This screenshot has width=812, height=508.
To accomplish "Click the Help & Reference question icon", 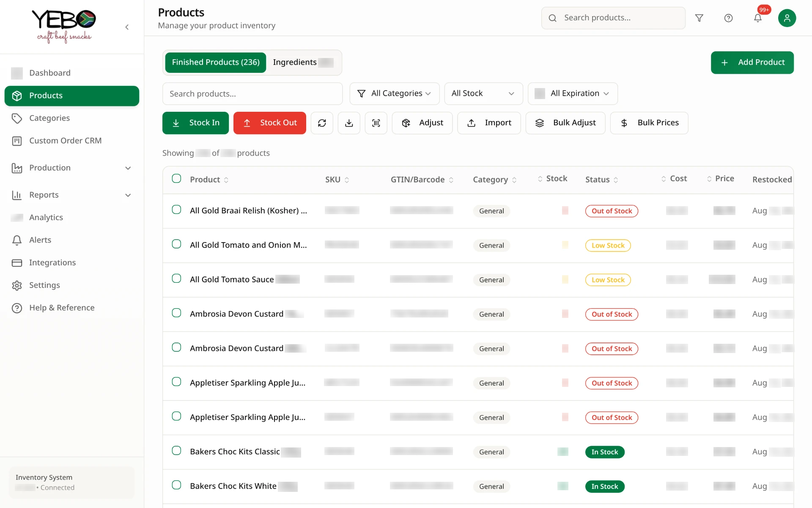I will [x=17, y=308].
